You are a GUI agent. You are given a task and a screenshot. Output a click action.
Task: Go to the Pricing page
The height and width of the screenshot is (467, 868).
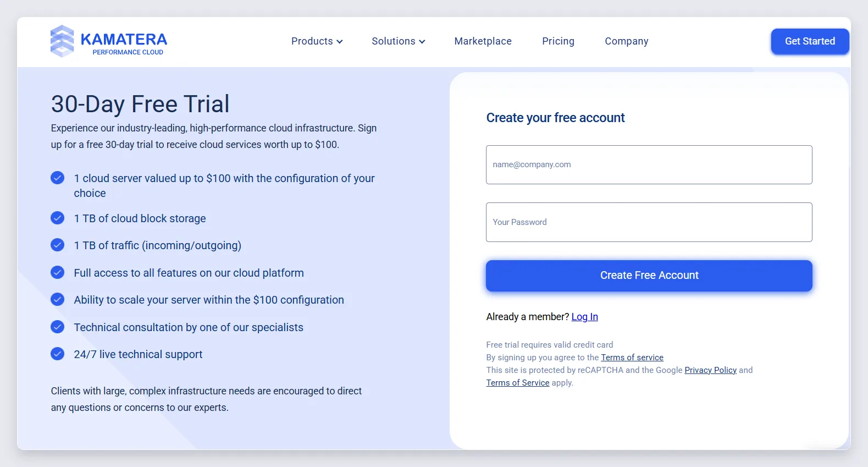point(558,41)
